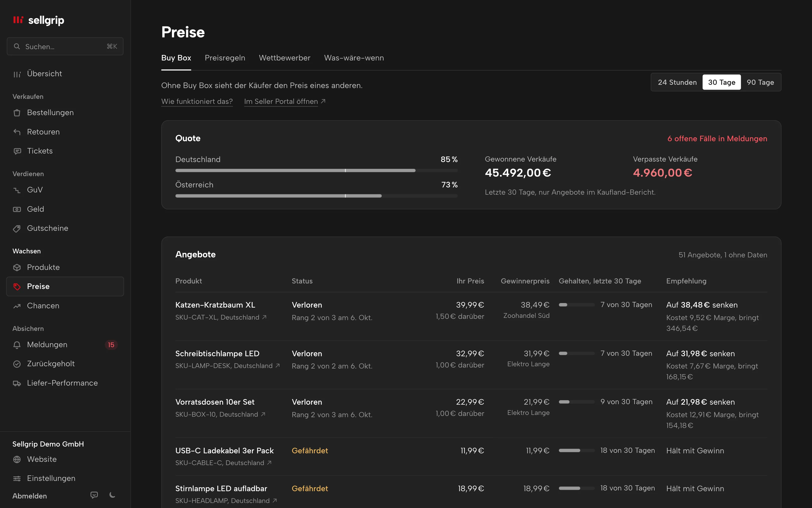Click the feedback chat icon beside Abmelden

94,495
